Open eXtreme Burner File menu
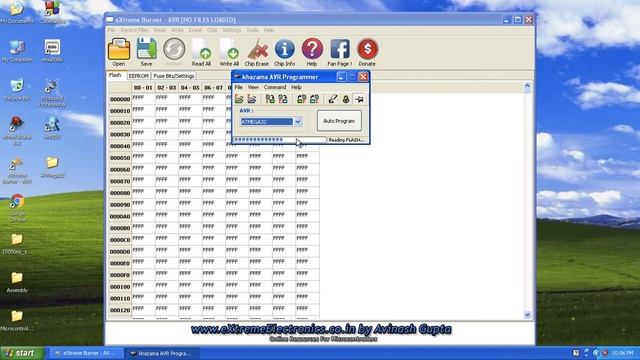The height and width of the screenshot is (360, 640). (x=111, y=30)
